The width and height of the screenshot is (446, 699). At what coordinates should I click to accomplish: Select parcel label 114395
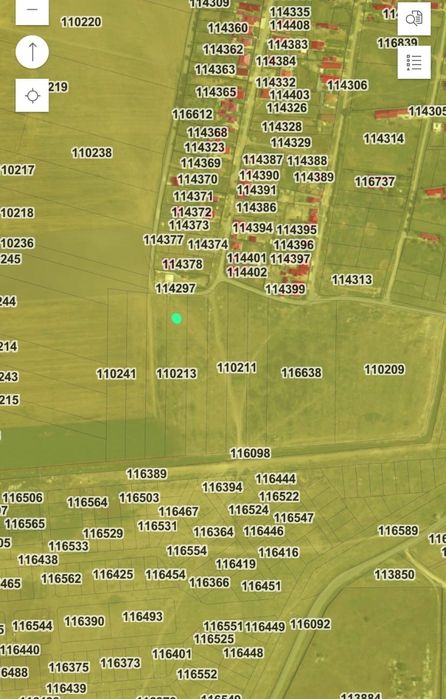(297, 230)
